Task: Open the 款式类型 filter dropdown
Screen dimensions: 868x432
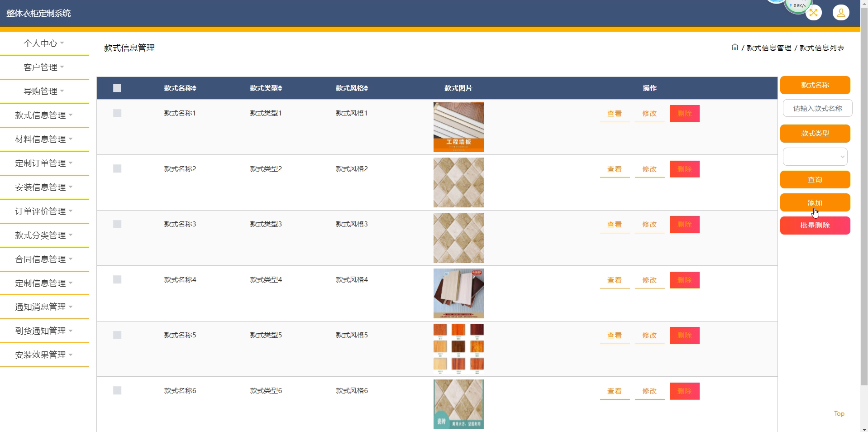Action: [x=815, y=157]
